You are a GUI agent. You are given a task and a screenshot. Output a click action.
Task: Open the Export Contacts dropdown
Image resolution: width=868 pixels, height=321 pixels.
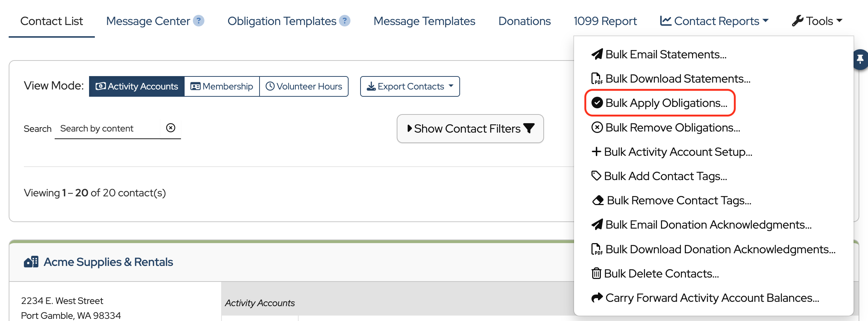click(410, 86)
